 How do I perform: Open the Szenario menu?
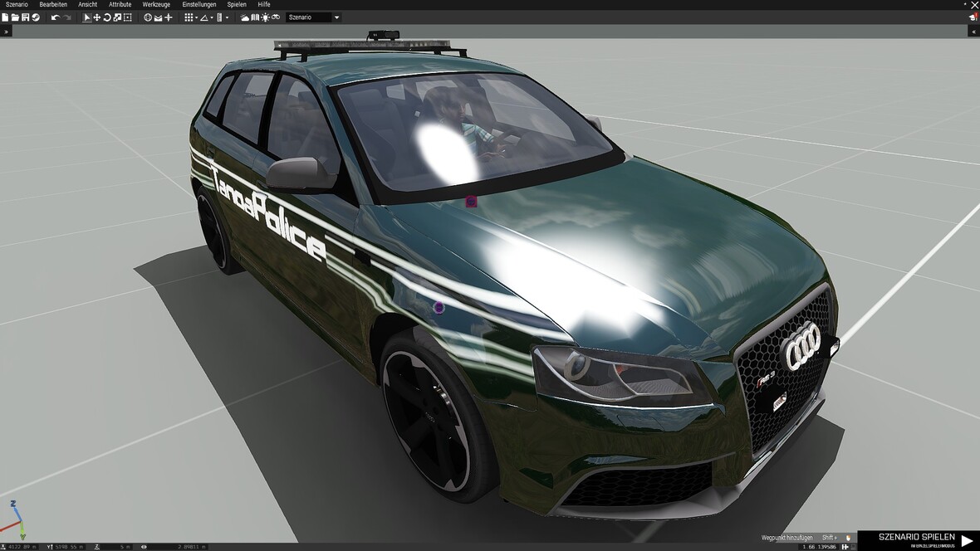point(17,4)
